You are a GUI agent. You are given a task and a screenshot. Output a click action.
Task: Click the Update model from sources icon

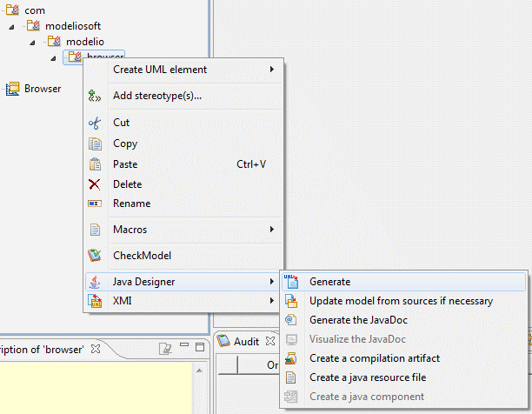(291, 301)
